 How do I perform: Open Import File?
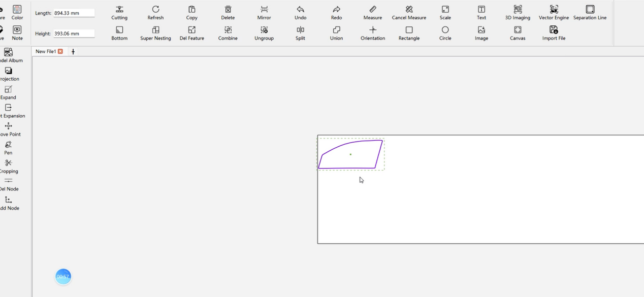[x=553, y=32]
